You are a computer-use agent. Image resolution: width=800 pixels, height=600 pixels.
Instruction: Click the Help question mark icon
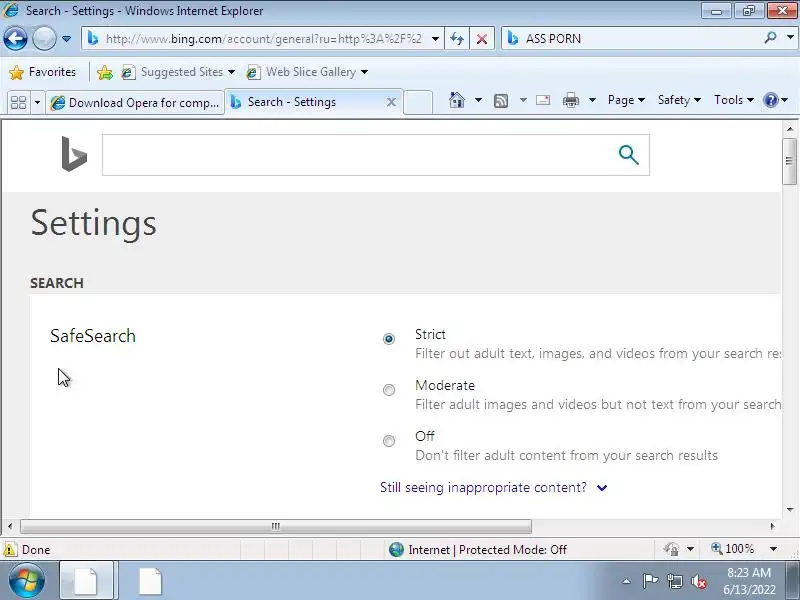[x=770, y=100]
